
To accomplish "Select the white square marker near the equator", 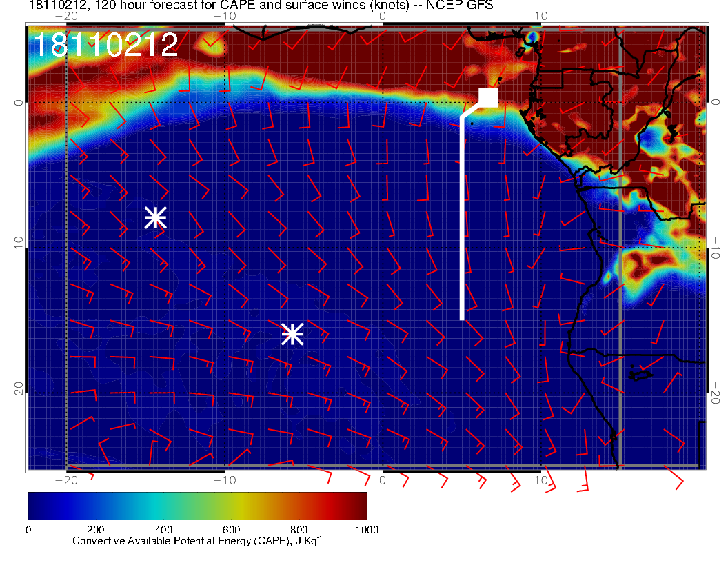I will 489,97.
